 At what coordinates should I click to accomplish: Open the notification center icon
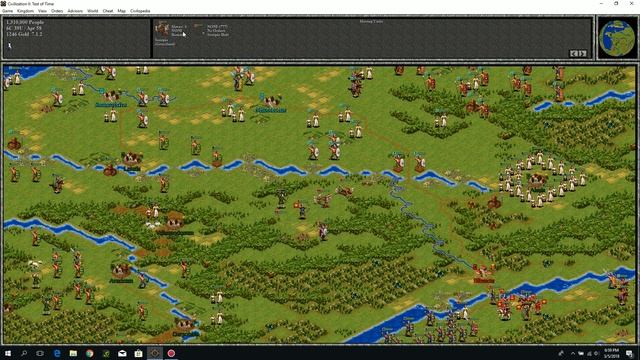coord(629,353)
